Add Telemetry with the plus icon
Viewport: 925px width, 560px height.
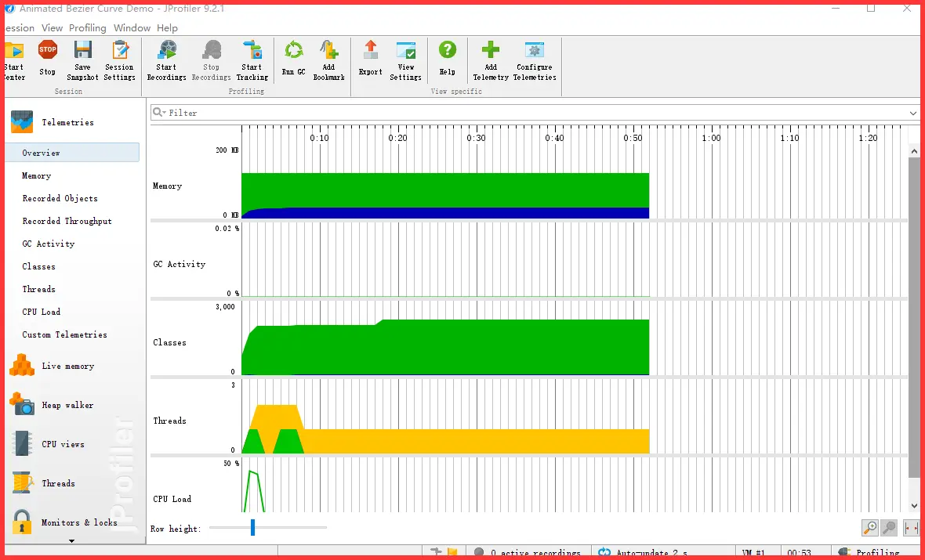pos(491,60)
